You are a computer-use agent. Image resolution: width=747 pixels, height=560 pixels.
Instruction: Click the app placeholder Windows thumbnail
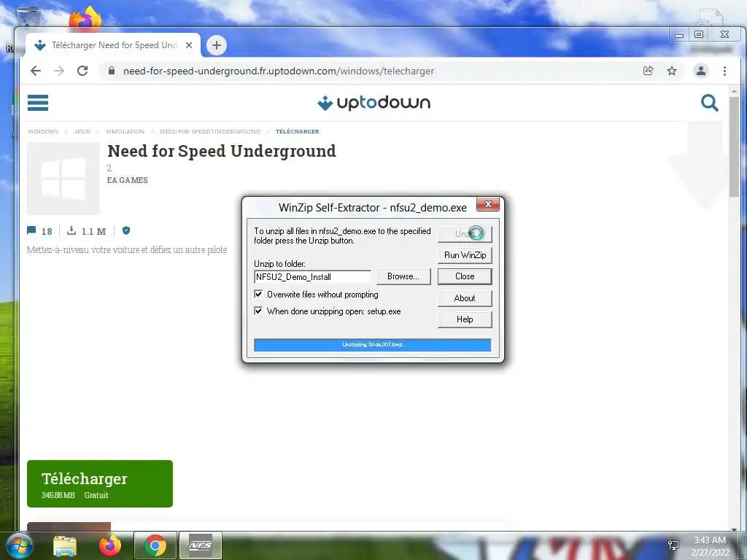[63, 179]
